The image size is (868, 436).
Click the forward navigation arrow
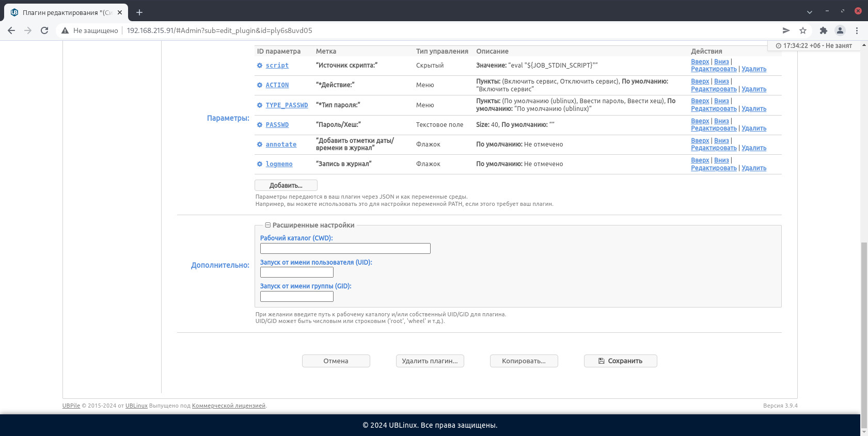coord(28,30)
